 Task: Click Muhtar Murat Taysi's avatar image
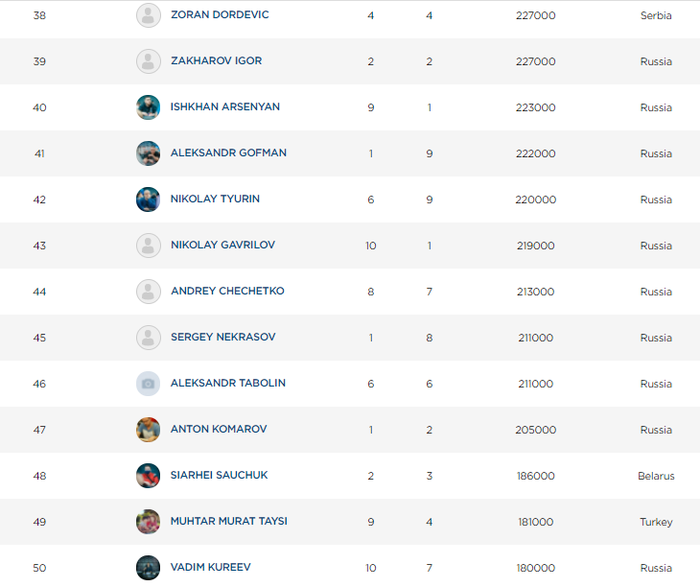point(148,521)
